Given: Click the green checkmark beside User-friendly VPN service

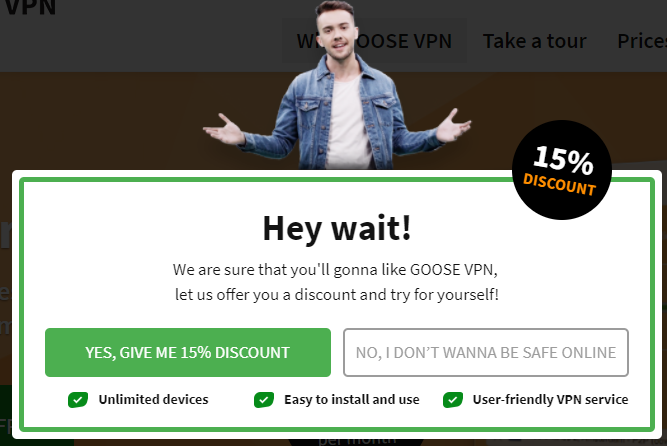Looking at the screenshot, I should tap(453, 400).
